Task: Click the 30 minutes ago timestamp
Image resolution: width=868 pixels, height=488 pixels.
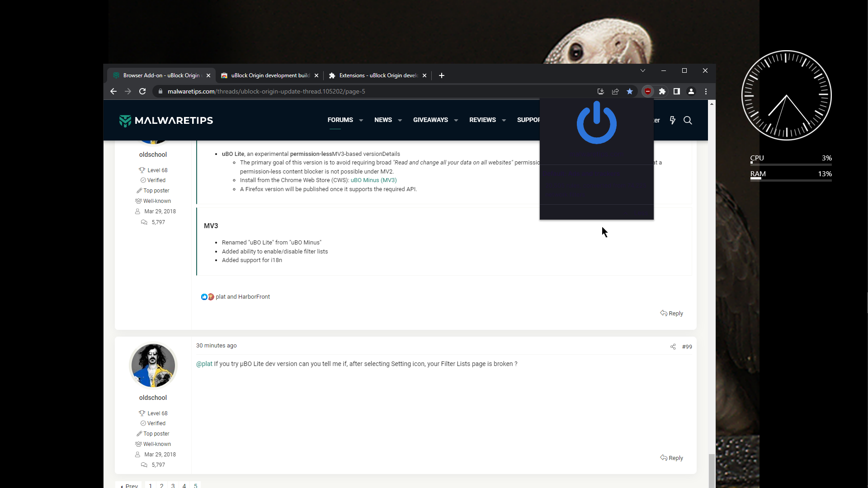Action: coord(216,346)
